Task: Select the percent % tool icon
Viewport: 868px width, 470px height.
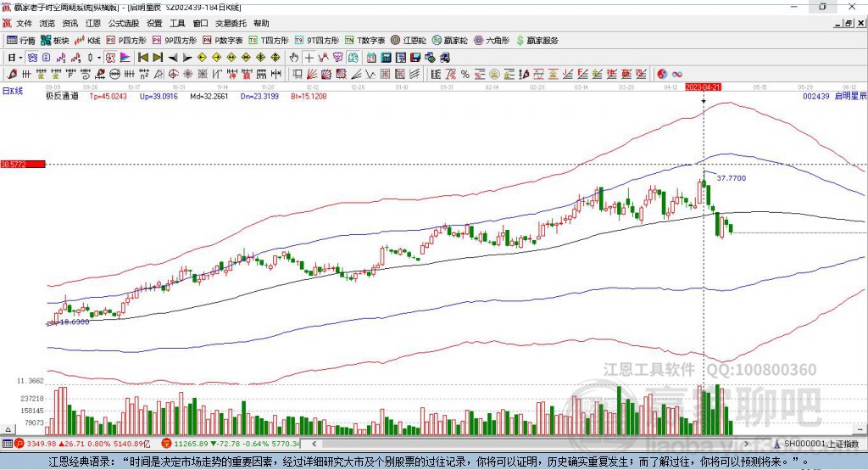Action: 465,75
